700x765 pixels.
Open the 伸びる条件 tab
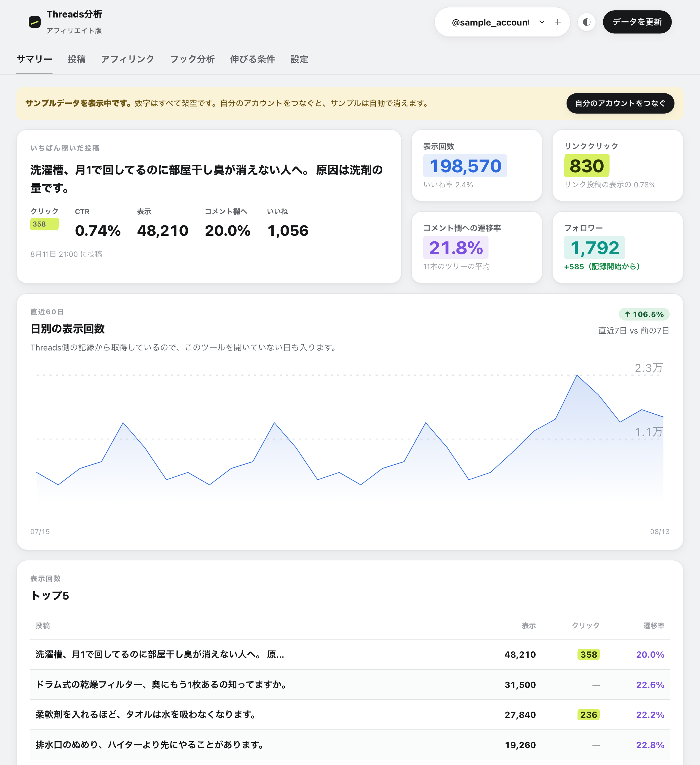[x=252, y=59]
